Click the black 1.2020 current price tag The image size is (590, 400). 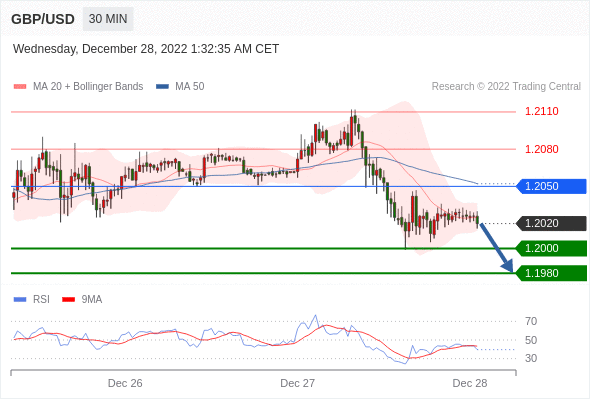[551, 224]
